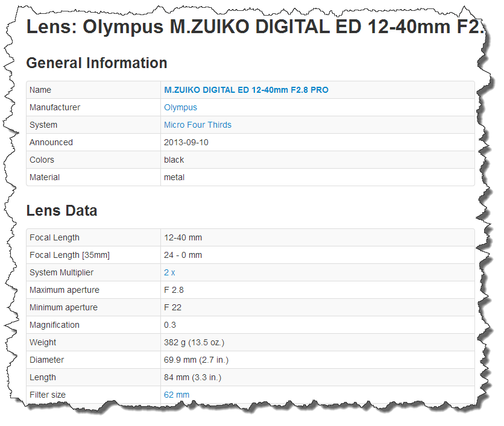This screenshot has width=504, height=426.
Task: Click the Colors value 'black'
Action: [x=174, y=160]
